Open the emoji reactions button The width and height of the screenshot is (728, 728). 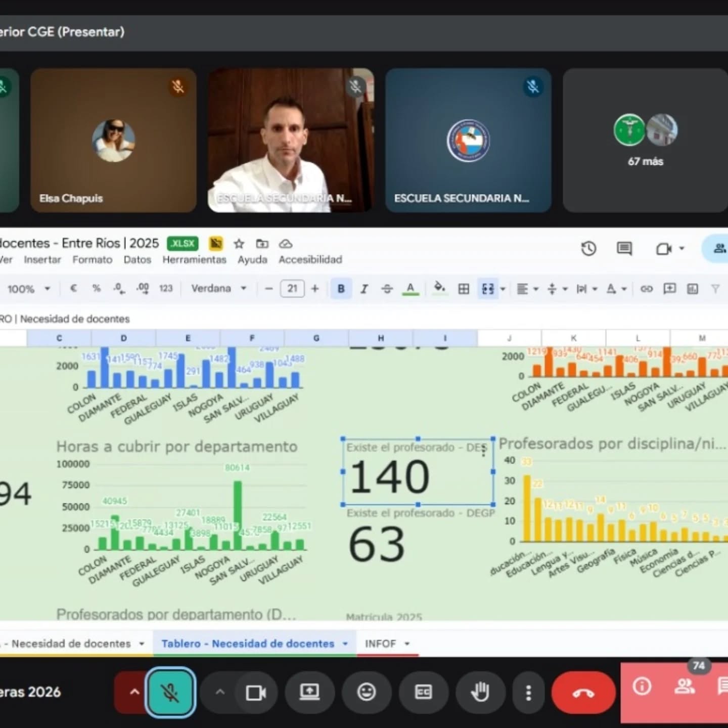click(x=366, y=692)
